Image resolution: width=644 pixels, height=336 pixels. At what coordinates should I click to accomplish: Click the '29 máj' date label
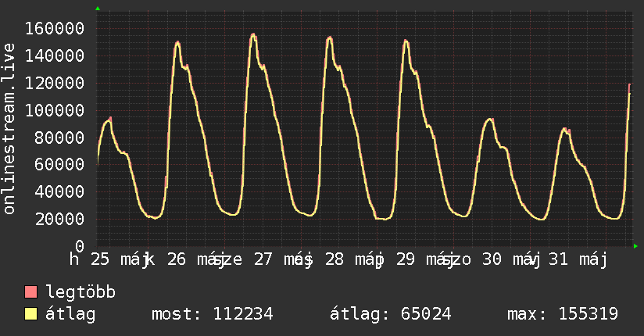coord(424,259)
